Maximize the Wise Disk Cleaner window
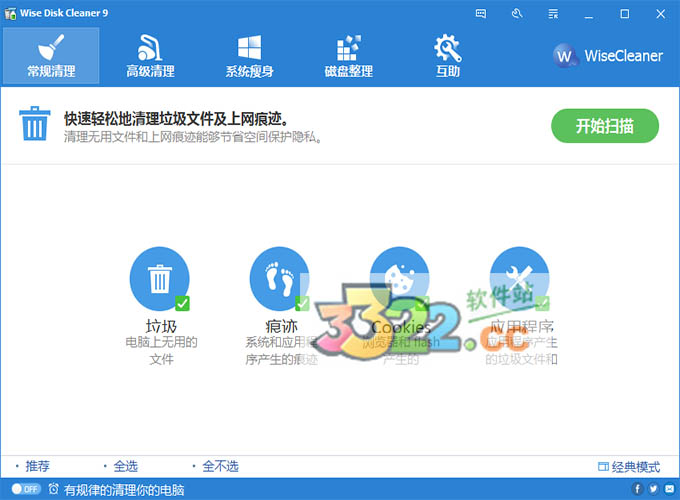Viewport: 680px width, 500px height. [624, 14]
